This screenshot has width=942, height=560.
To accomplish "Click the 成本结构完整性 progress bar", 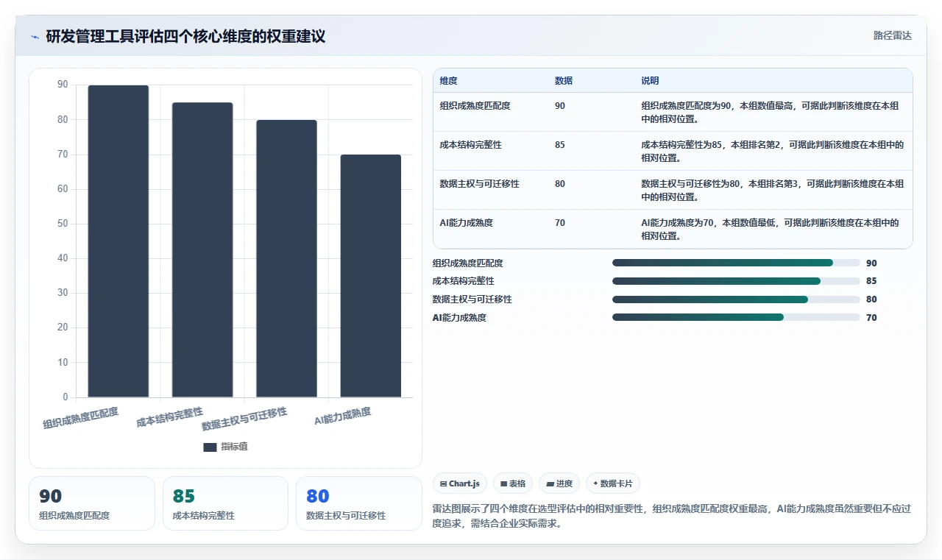I will click(x=736, y=281).
